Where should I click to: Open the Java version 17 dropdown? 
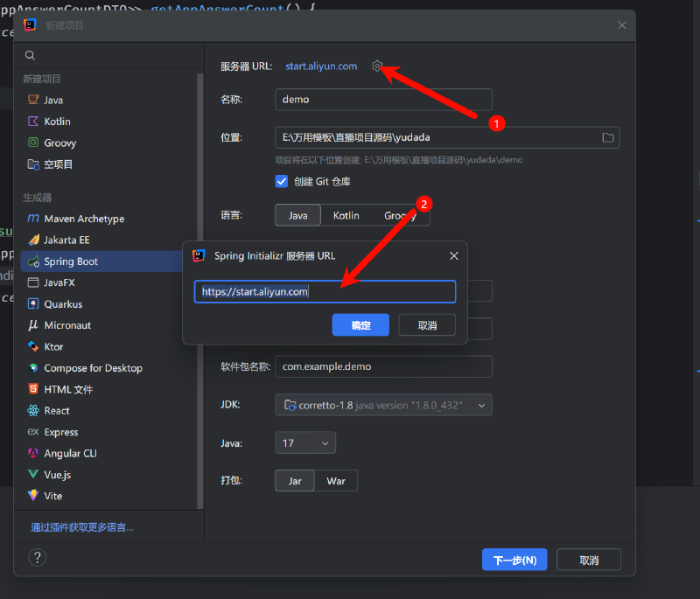(305, 442)
